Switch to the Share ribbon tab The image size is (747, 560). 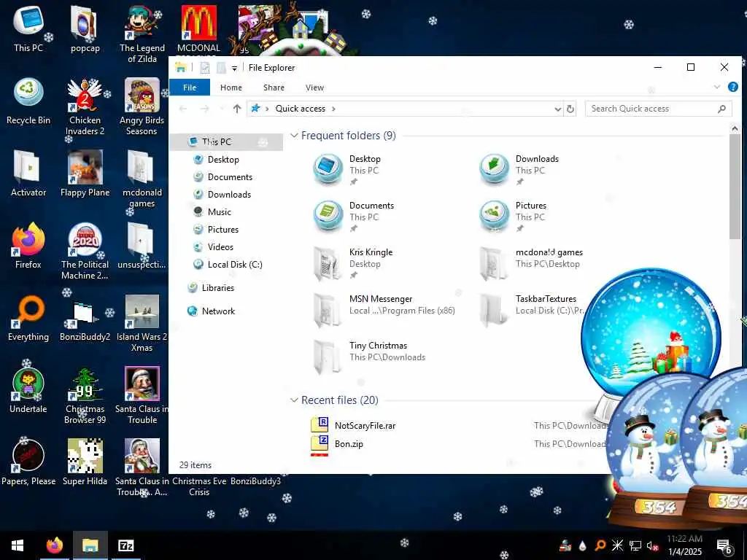pyautogui.click(x=274, y=87)
